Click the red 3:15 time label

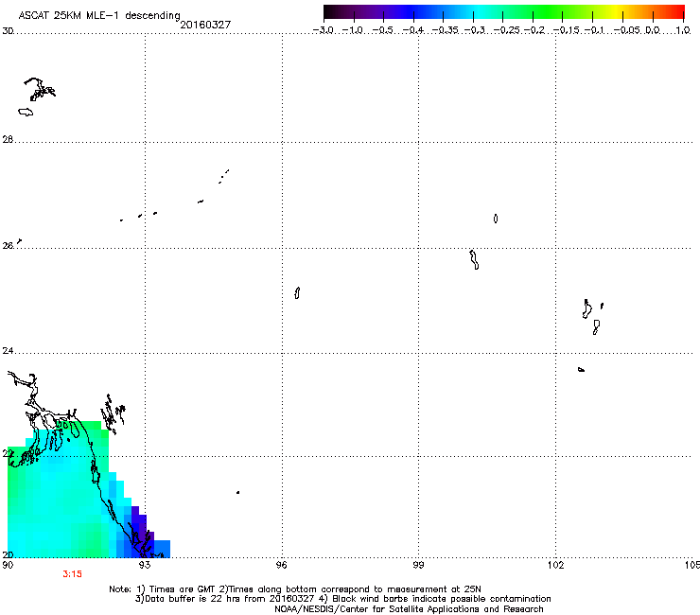72,574
